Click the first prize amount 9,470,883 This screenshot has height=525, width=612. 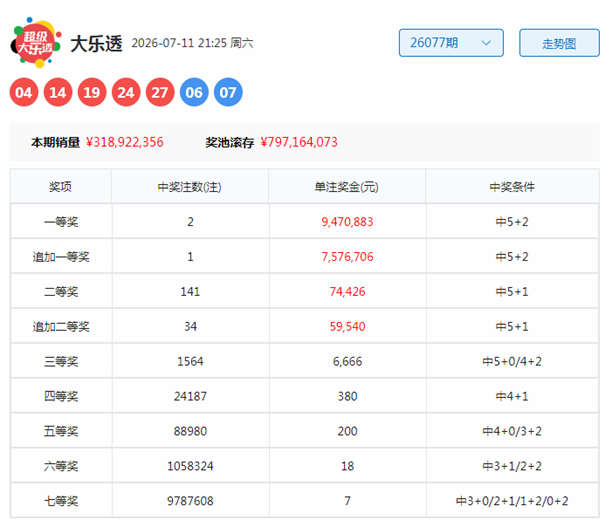(347, 222)
